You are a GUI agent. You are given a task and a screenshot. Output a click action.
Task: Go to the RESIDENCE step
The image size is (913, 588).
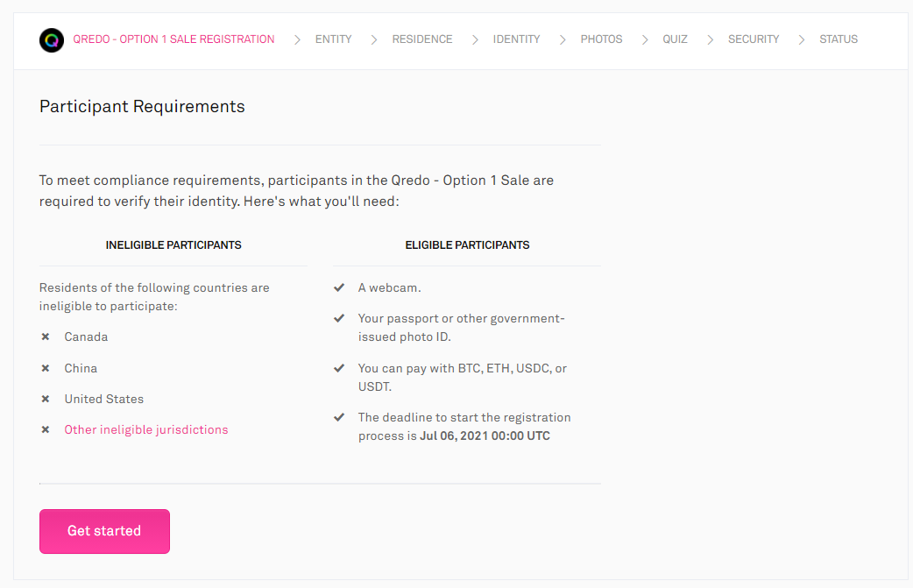(422, 39)
